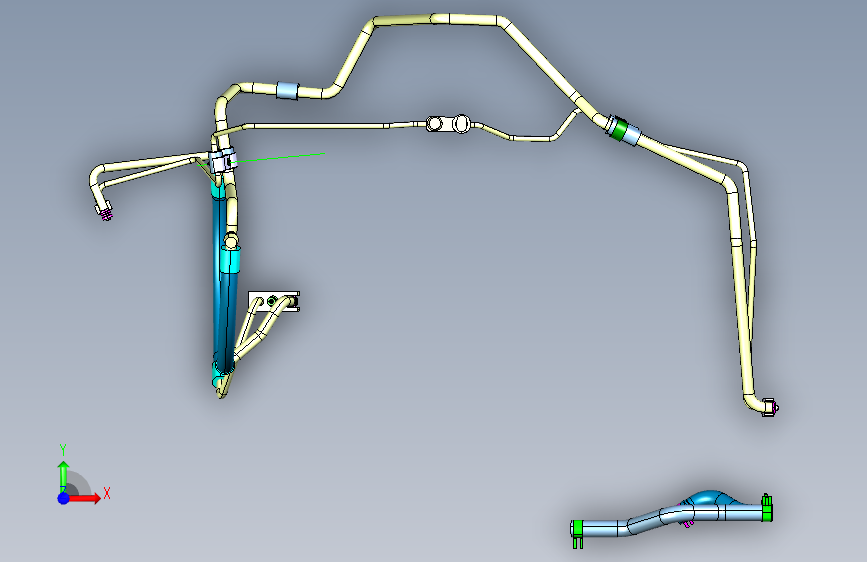
Task: Select the green clamp at the right end of the bottom hose
Action: (x=767, y=508)
